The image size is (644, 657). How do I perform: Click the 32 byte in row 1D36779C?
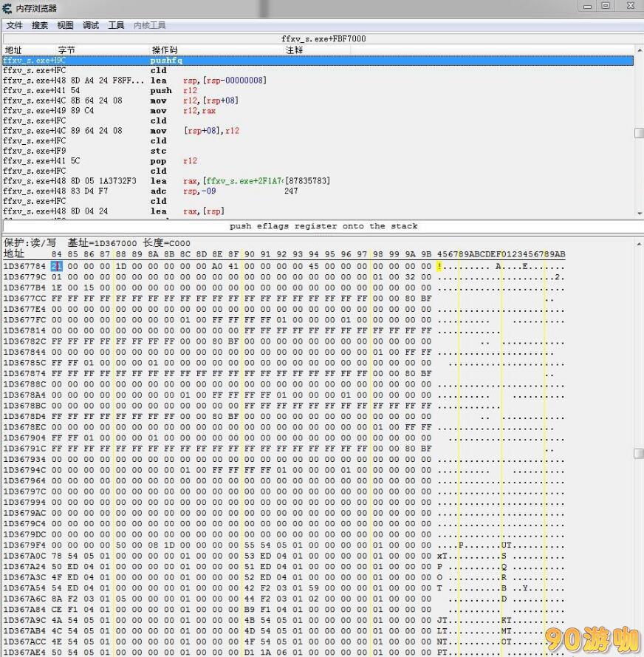click(x=410, y=277)
